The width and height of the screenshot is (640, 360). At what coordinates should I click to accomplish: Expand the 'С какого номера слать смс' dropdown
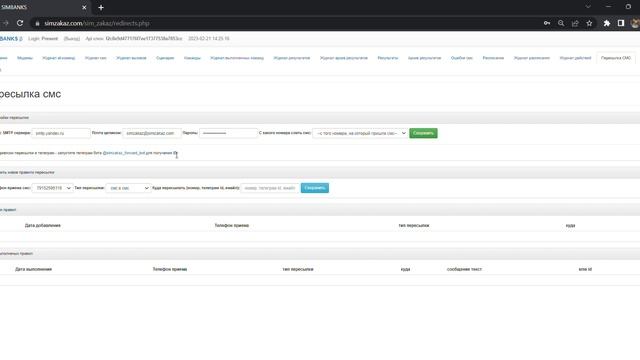(360, 133)
